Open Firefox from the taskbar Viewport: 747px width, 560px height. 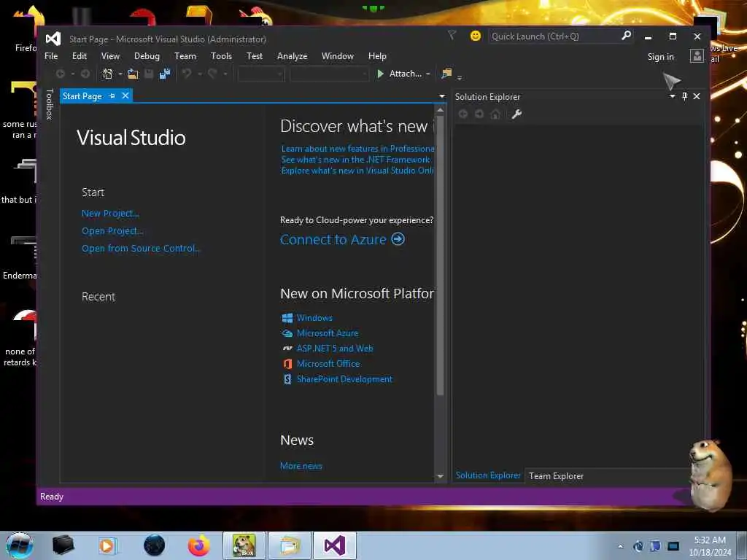198,545
